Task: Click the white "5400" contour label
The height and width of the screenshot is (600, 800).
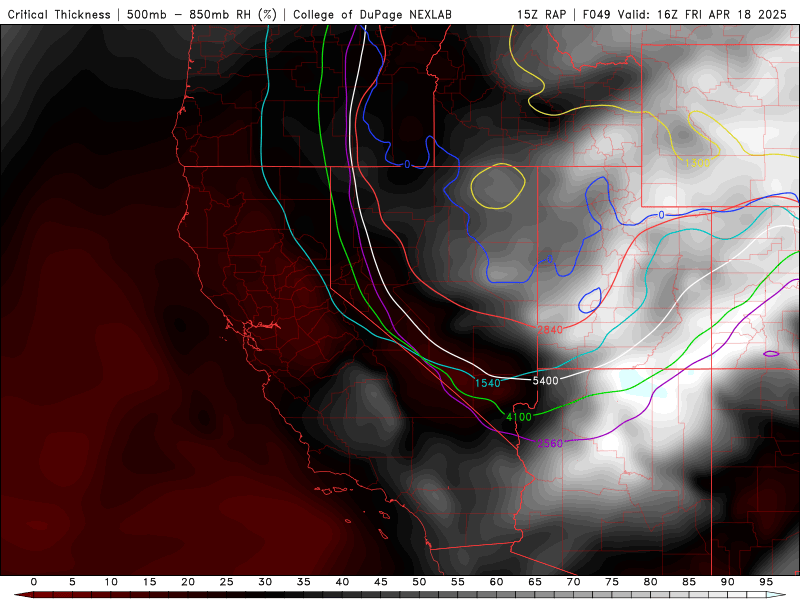Action: [545, 381]
